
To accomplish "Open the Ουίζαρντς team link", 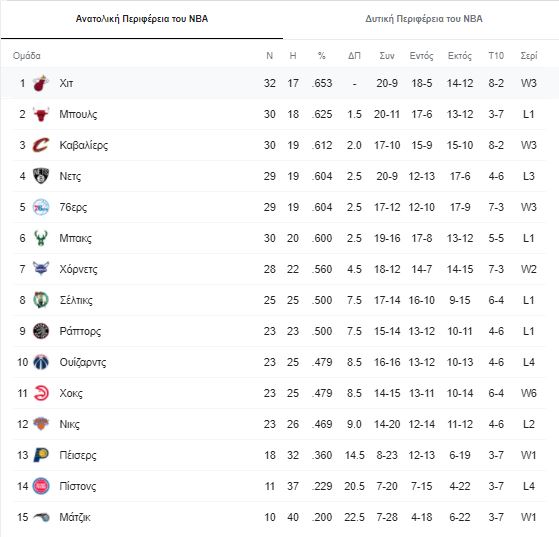I will point(83,363).
